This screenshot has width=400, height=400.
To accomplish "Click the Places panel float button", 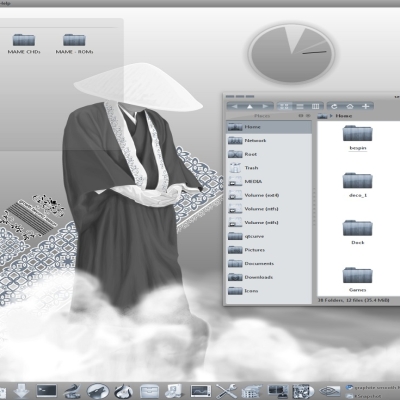I will (301, 116).
